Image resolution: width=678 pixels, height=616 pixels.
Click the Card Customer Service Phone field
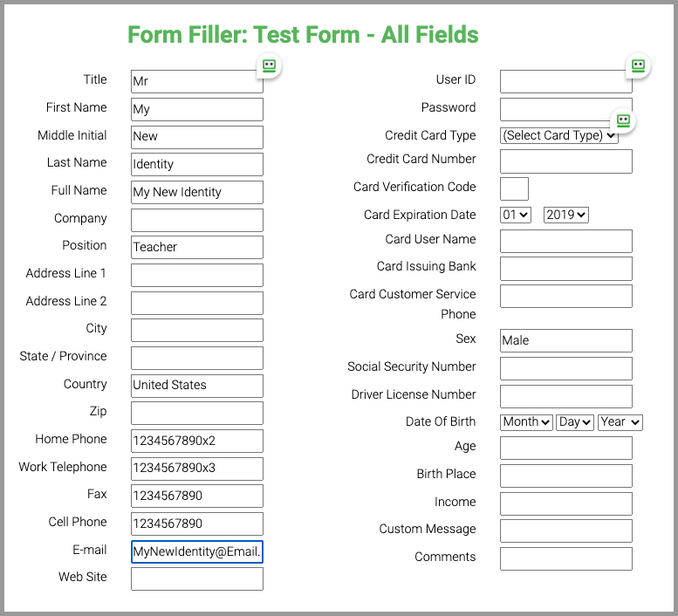tap(566, 296)
